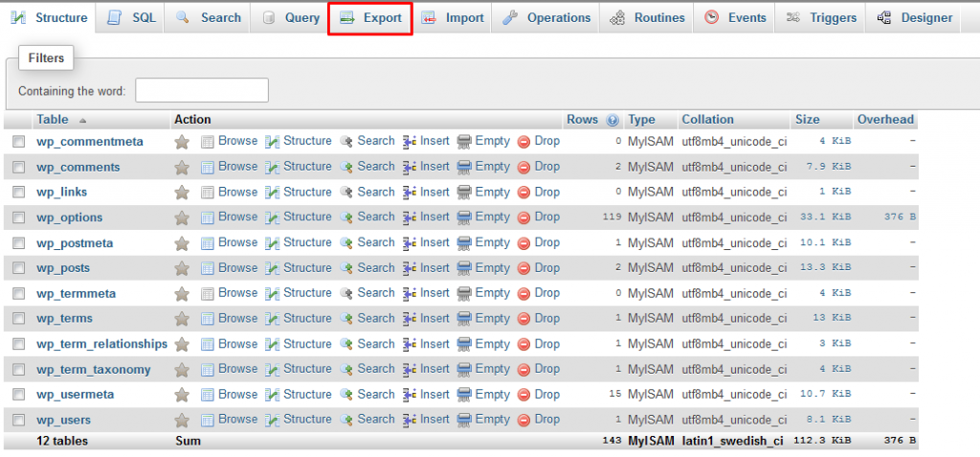Click the Structure icon for wp_terms
The image size is (980, 457).
(272, 319)
